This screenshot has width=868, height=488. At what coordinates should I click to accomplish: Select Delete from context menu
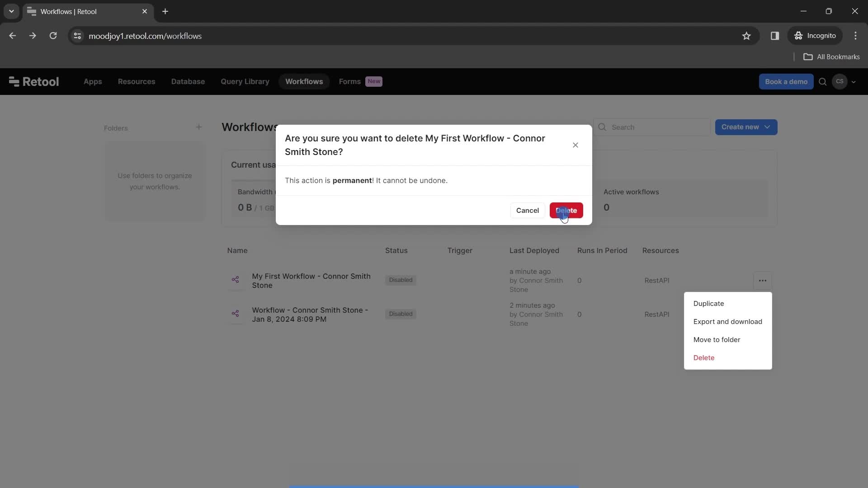[x=704, y=357]
